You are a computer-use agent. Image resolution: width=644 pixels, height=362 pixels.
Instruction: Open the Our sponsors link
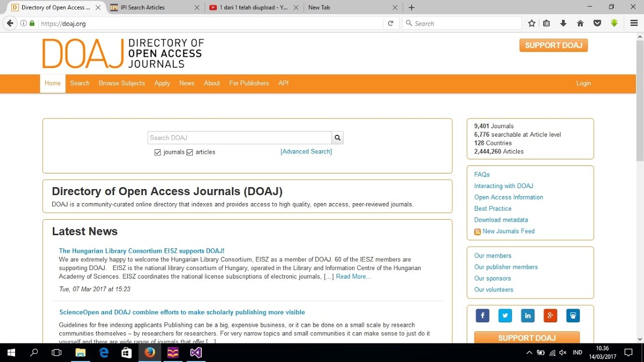tap(493, 278)
